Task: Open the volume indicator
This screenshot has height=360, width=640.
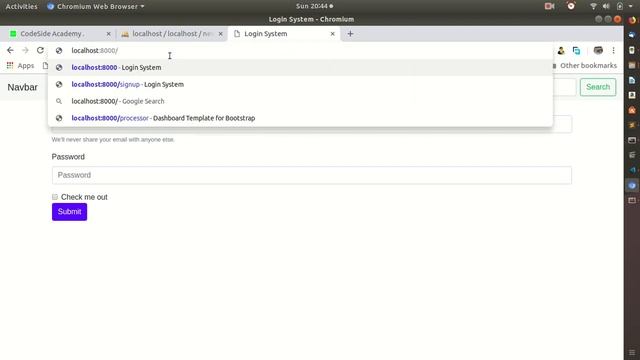Action: [x=606, y=6]
